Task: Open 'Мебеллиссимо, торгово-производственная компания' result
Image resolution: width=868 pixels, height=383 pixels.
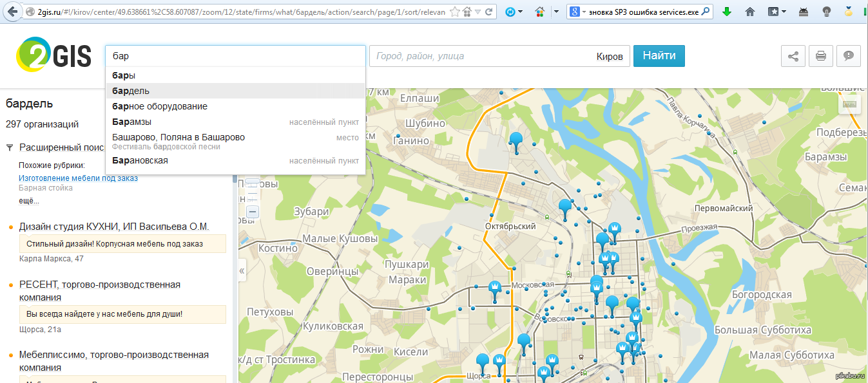Action: [114, 361]
